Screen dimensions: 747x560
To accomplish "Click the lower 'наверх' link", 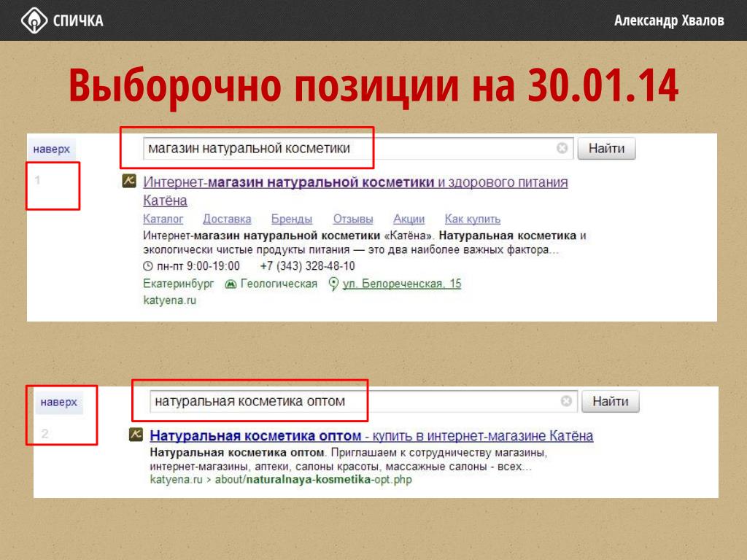I will [x=58, y=402].
